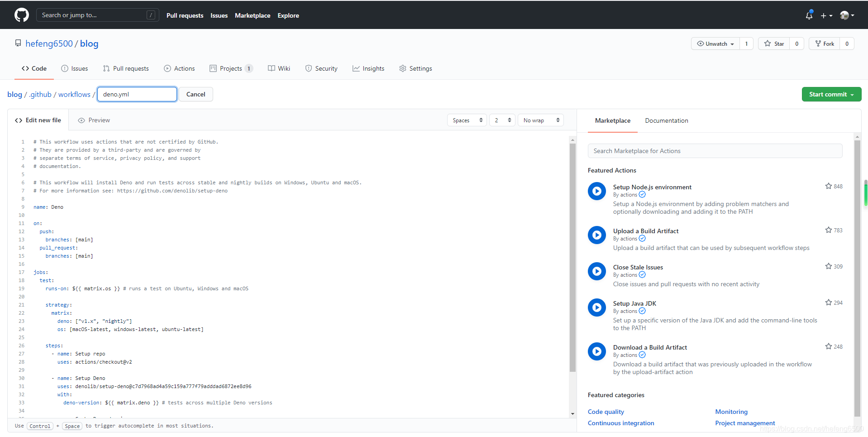Click verified badge under Close Stale Issues

coord(642,275)
